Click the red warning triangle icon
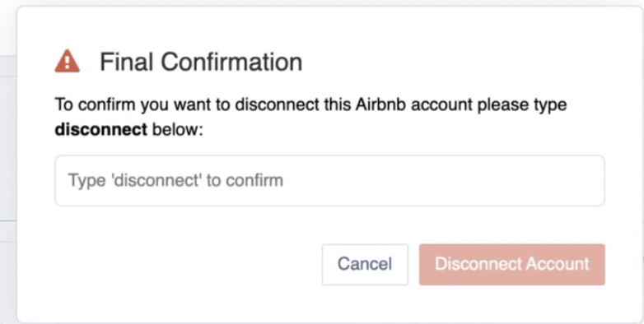This screenshot has height=324, width=644. pyautogui.click(x=67, y=62)
